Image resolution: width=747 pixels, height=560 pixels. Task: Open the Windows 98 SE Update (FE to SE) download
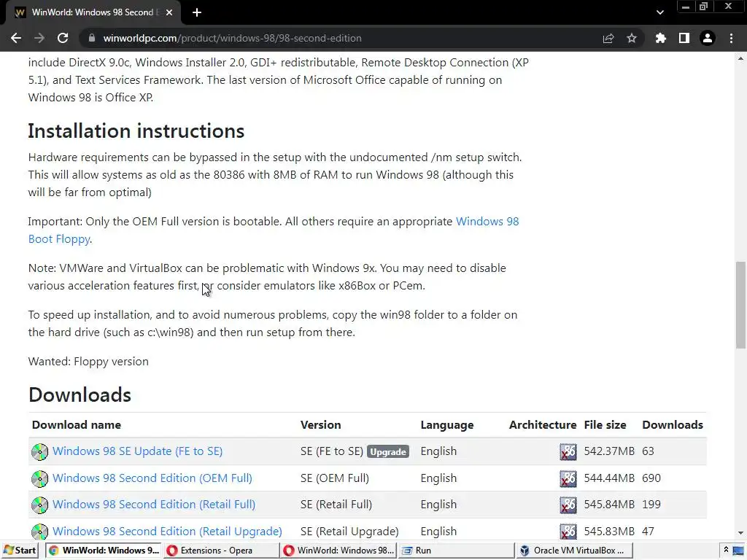point(137,451)
